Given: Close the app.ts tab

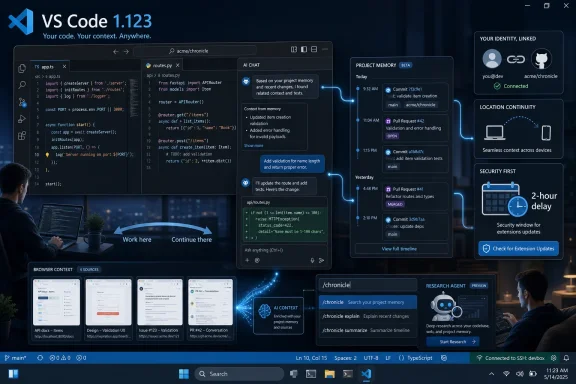Looking at the screenshot, I should pos(64,67).
